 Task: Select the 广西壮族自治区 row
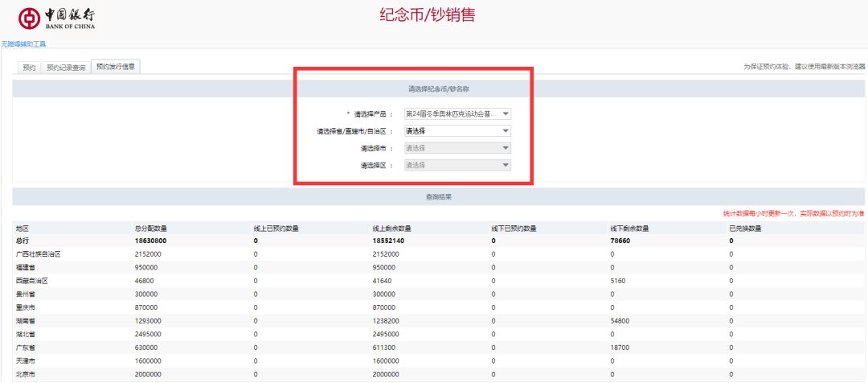click(439, 253)
